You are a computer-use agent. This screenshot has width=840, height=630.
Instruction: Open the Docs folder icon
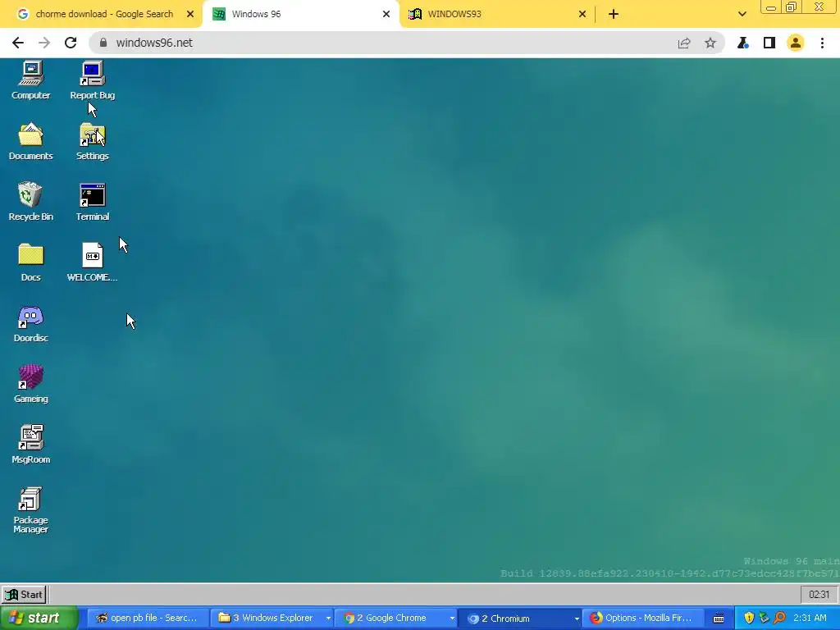coord(30,262)
